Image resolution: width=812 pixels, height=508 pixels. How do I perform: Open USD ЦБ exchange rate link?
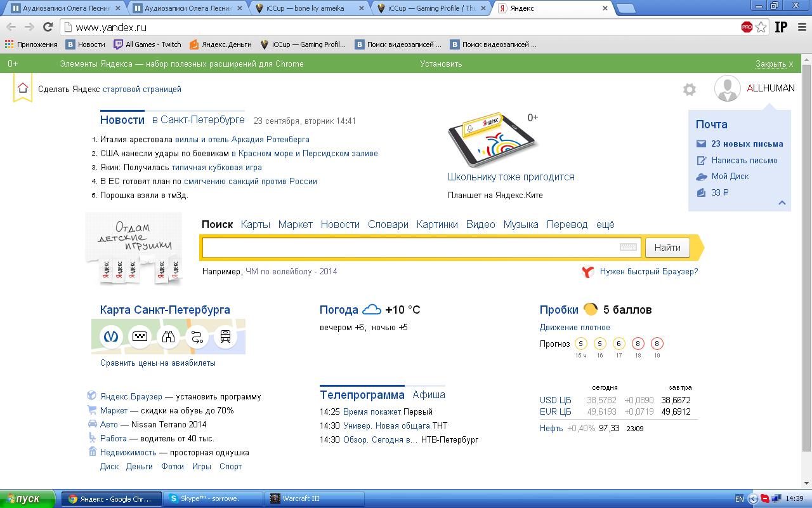coord(556,400)
